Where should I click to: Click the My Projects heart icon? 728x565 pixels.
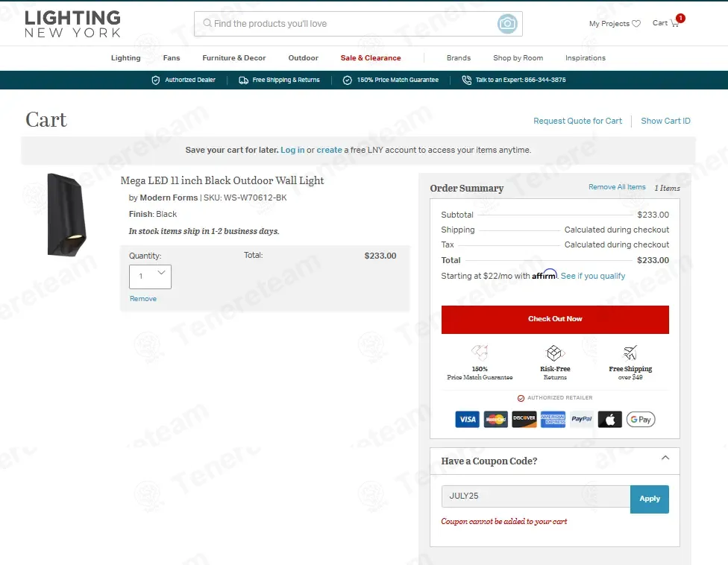[636, 24]
